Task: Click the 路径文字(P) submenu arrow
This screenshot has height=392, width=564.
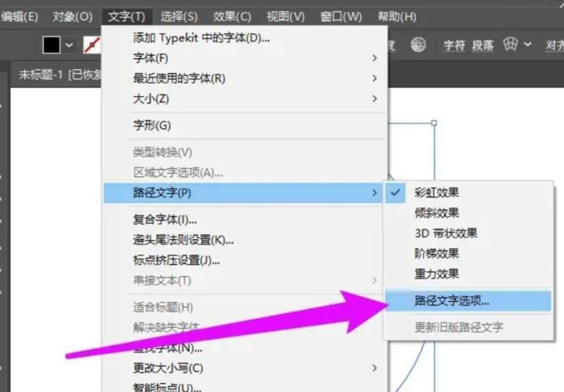Action: [x=375, y=193]
